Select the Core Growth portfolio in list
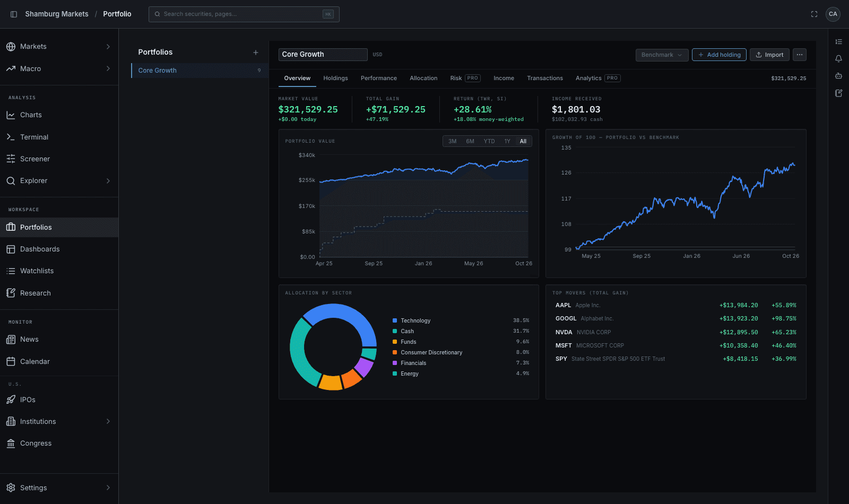This screenshot has width=849, height=504. coord(200,71)
